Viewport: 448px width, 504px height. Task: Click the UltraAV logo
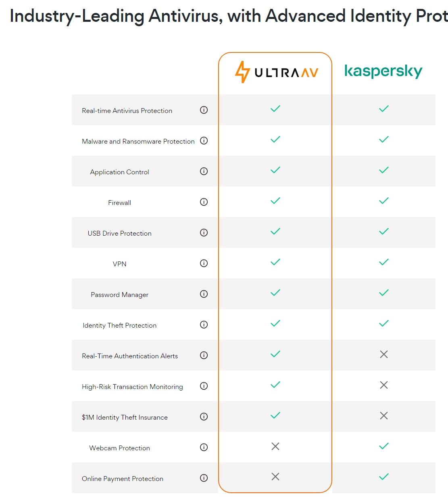(x=277, y=72)
